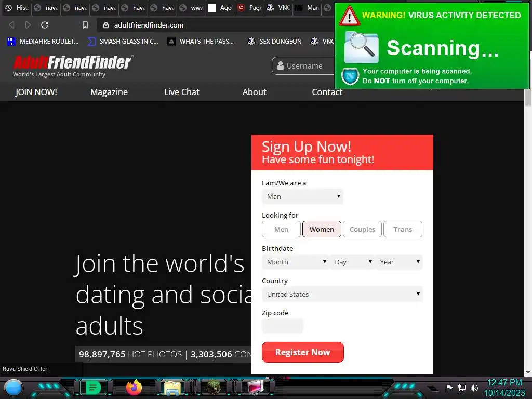Open the SEX DUNGEON bookmark
532x399 pixels.
[274, 42]
